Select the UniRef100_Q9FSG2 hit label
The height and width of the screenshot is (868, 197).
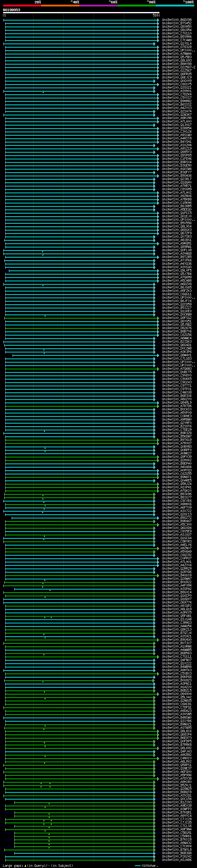pos(176,318)
